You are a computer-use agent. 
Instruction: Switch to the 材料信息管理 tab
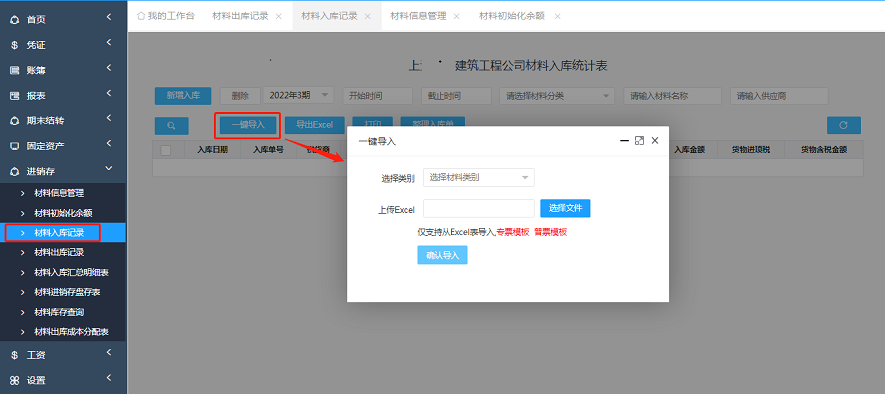click(418, 16)
